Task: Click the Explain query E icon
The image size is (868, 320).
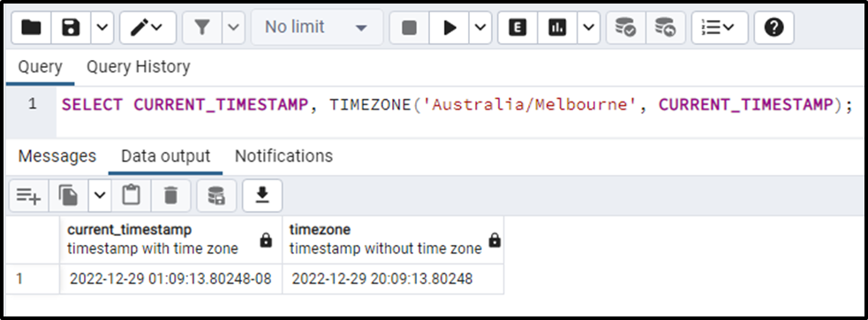Action: (517, 27)
